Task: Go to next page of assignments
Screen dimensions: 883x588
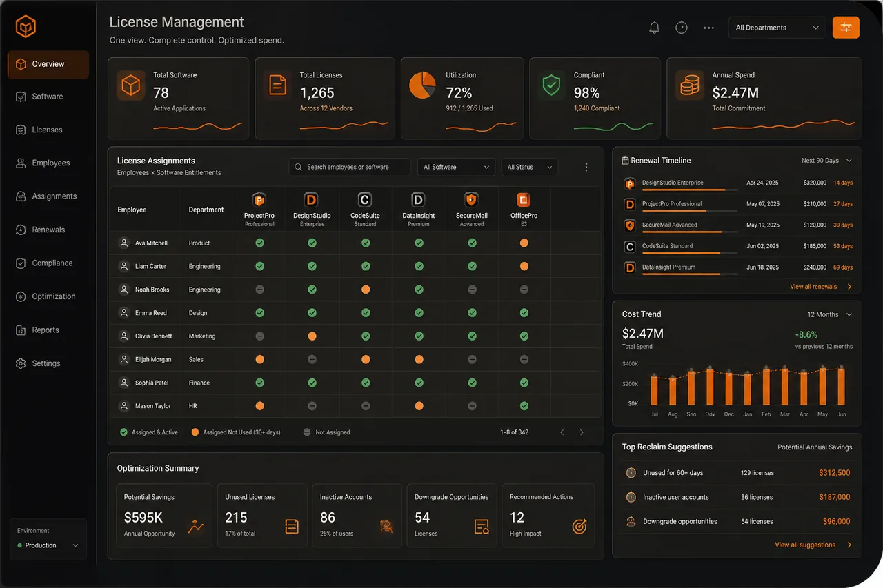Action: 582,432
